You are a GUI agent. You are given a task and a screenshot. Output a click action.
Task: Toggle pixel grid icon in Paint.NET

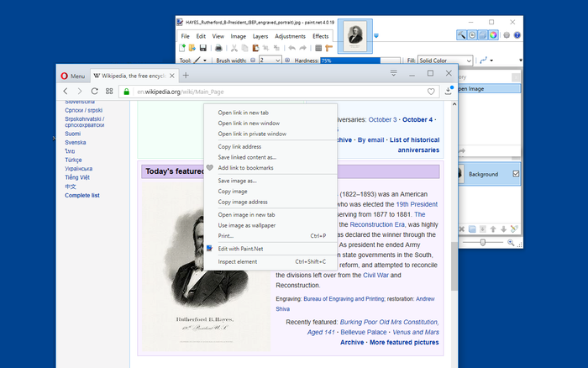click(x=318, y=48)
